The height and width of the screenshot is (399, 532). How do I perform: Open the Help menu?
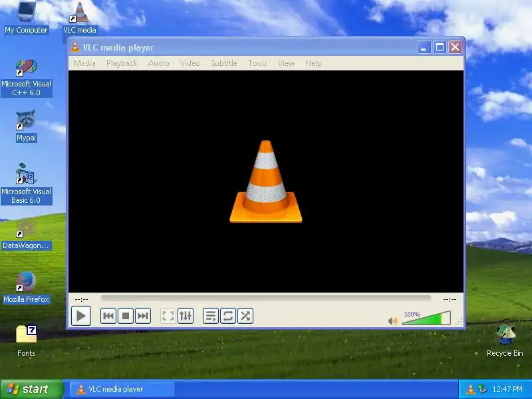(x=313, y=63)
